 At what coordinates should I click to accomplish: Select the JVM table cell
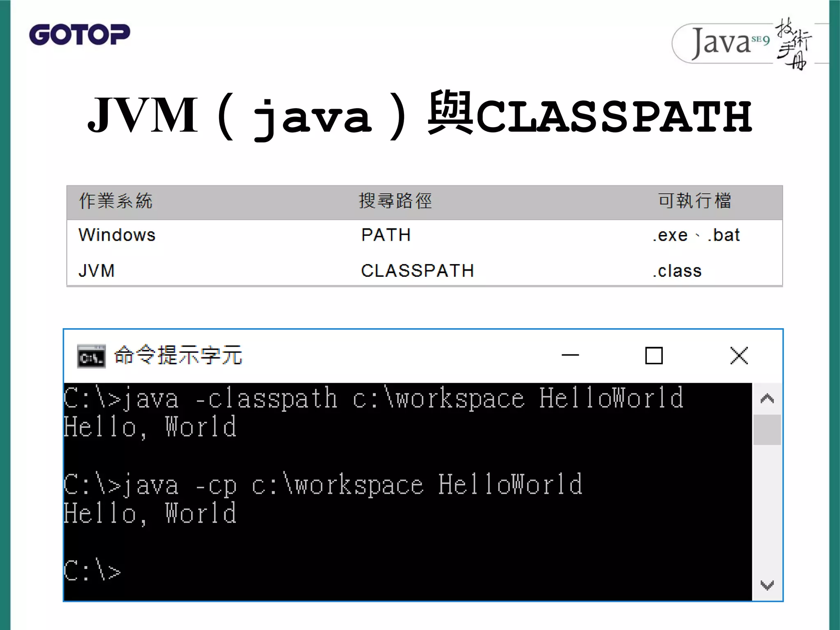(x=96, y=271)
